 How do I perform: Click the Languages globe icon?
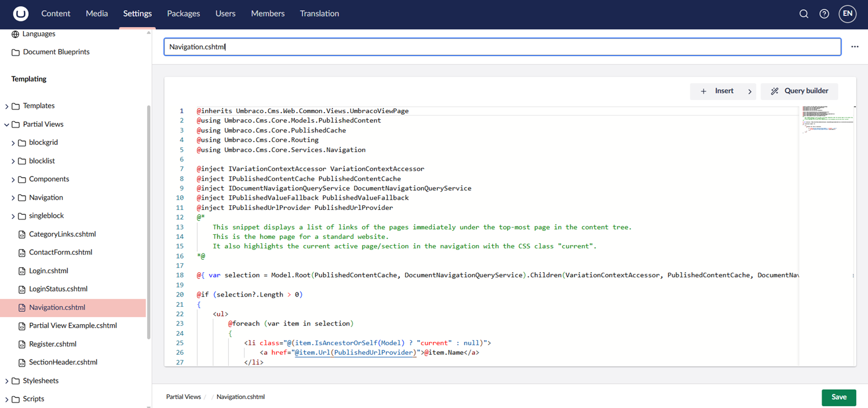tap(15, 34)
